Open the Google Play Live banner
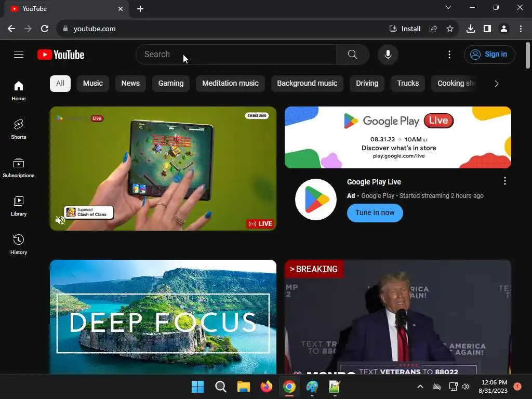This screenshot has width=532, height=399. pyautogui.click(x=397, y=137)
